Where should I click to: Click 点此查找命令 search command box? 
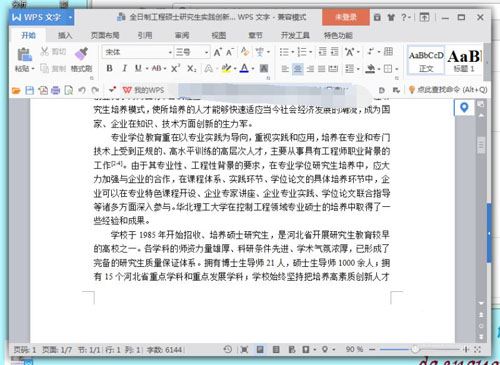point(448,90)
